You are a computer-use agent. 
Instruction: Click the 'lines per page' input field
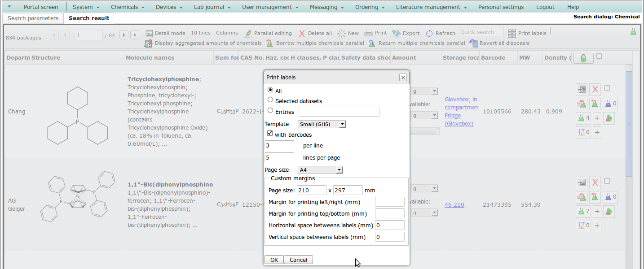click(279, 157)
